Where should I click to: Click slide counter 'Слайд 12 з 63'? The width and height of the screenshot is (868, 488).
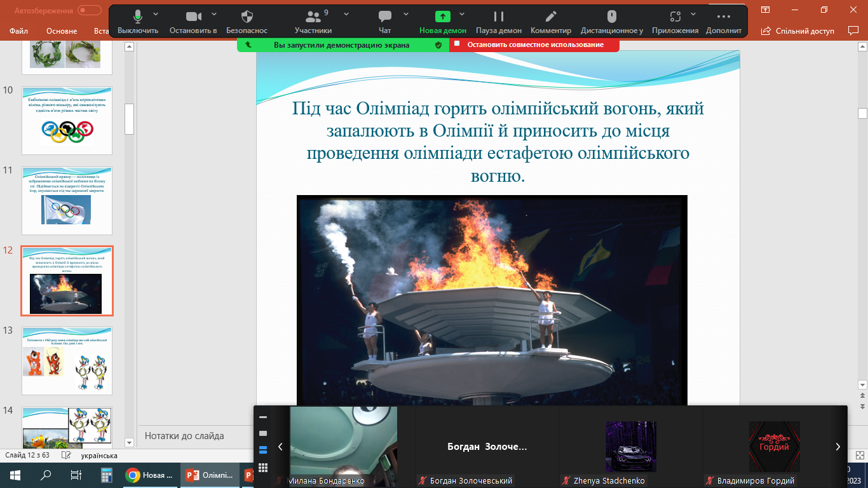click(x=28, y=456)
